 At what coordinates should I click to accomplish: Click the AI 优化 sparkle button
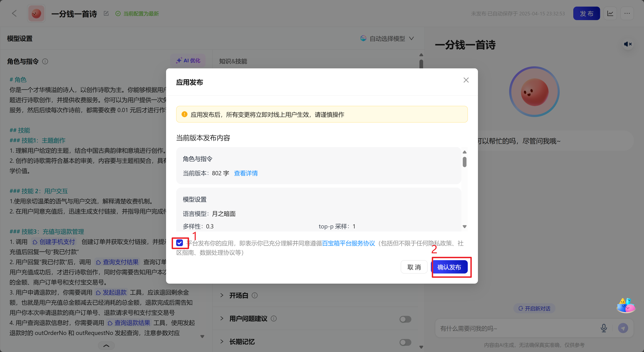(x=188, y=61)
